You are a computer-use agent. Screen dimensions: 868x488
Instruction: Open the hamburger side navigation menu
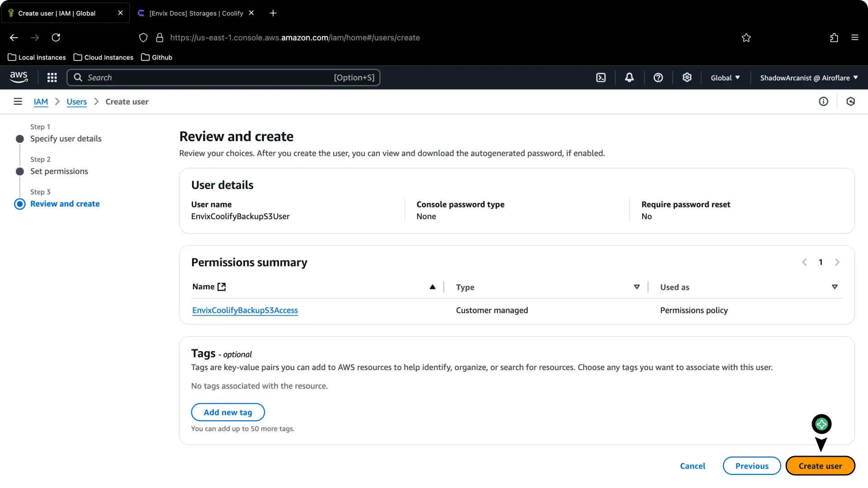pos(18,101)
